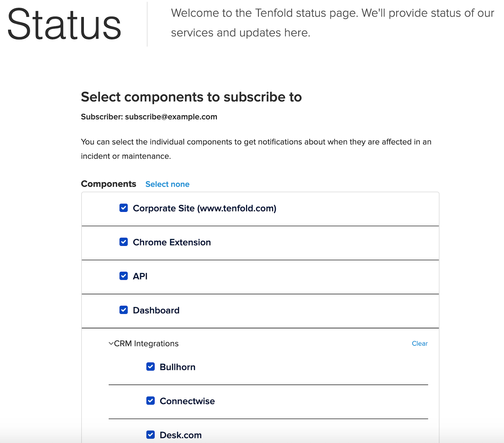The height and width of the screenshot is (443, 504).
Task: Click the Select none link
Action: [x=167, y=184]
